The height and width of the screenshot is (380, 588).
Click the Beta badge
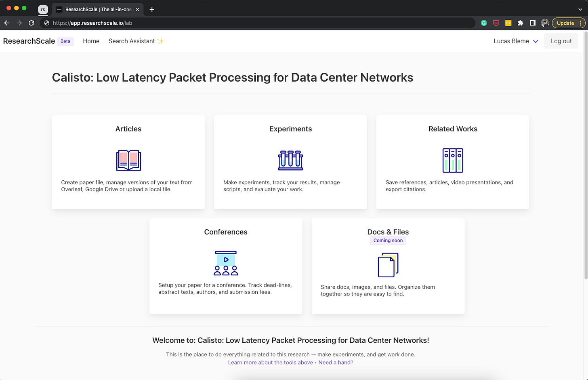point(65,41)
